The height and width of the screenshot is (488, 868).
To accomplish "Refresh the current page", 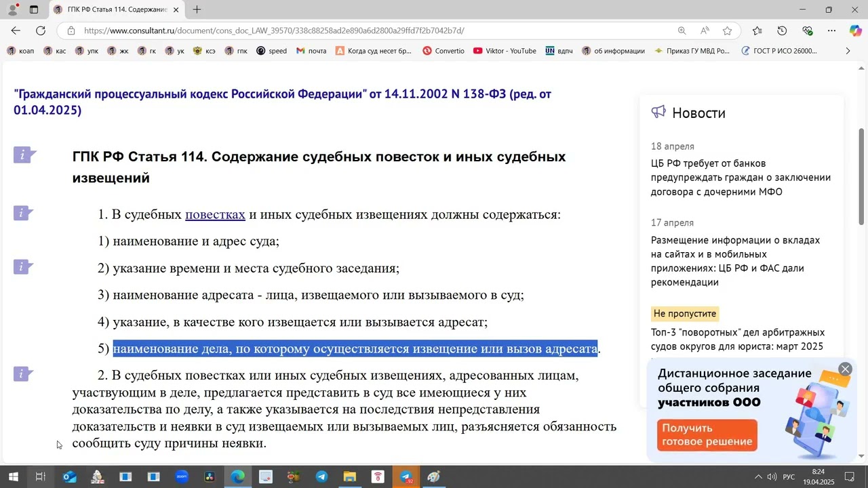I will 41,30.
